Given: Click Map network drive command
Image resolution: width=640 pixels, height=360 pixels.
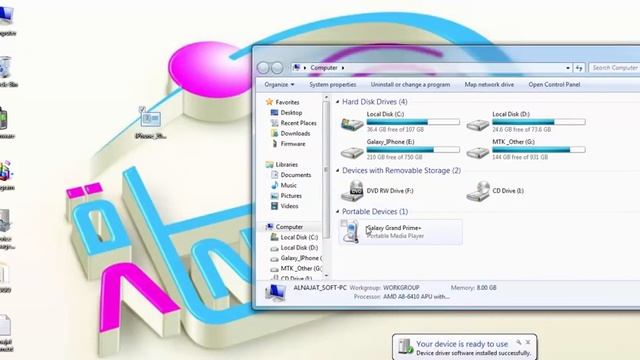Looking at the screenshot, I should (489, 84).
